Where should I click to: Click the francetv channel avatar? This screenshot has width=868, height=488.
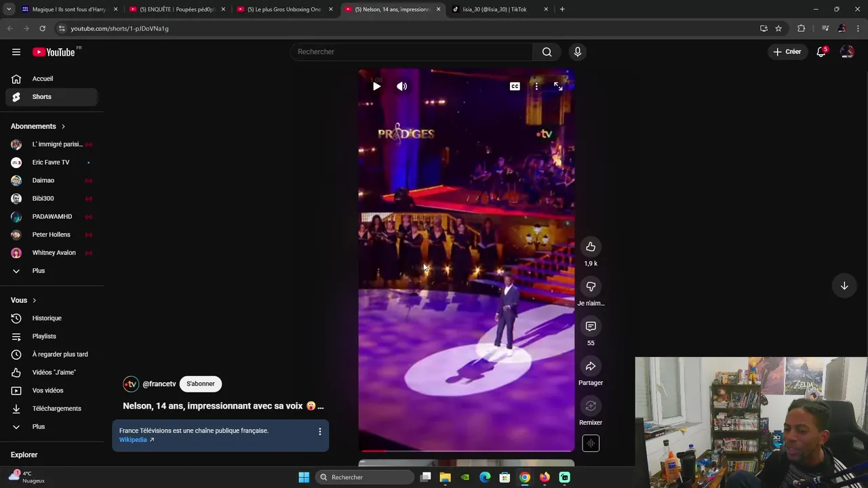(131, 384)
